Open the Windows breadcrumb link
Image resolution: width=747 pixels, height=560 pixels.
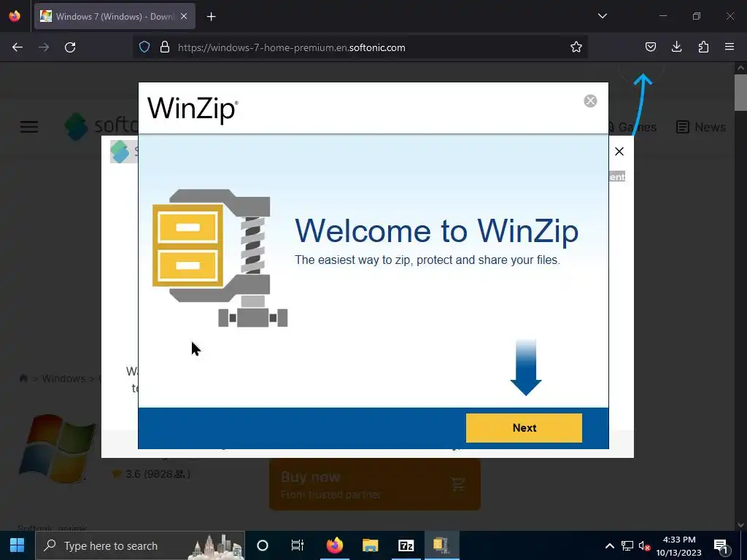click(64, 378)
